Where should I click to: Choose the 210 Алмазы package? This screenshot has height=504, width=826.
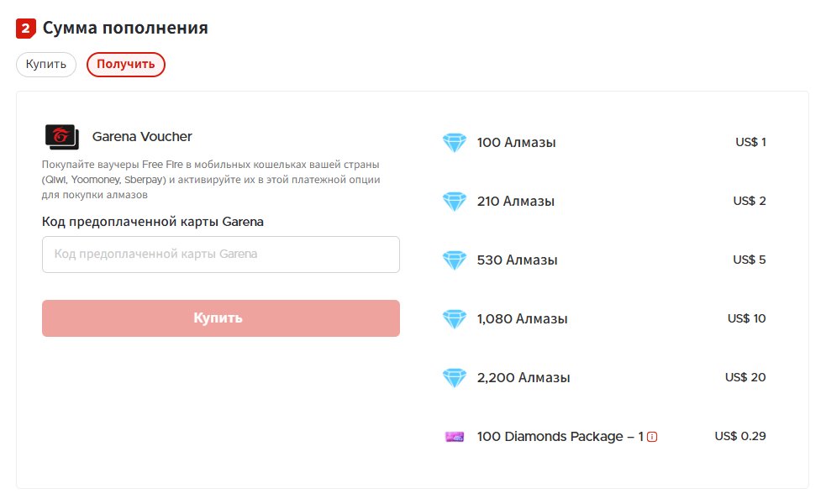pyautogui.click(x=516, y=202)
